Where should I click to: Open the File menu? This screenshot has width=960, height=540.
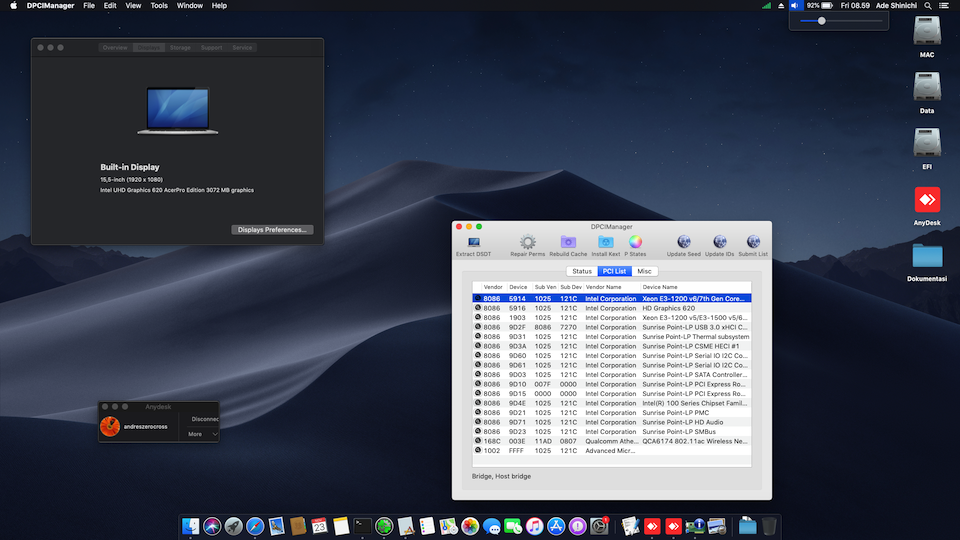[89, 6]
